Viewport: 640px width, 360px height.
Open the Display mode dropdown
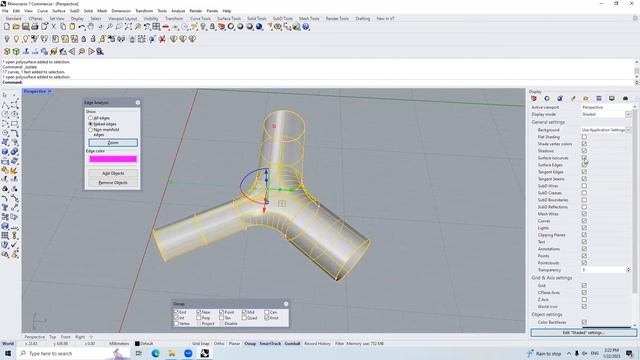click(x=628, y=114)
